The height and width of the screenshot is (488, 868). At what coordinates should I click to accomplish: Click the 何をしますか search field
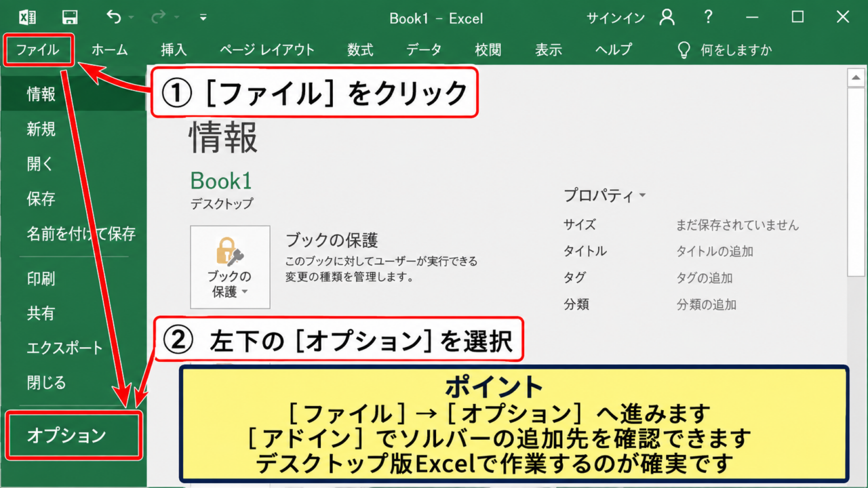coord(736,49)
